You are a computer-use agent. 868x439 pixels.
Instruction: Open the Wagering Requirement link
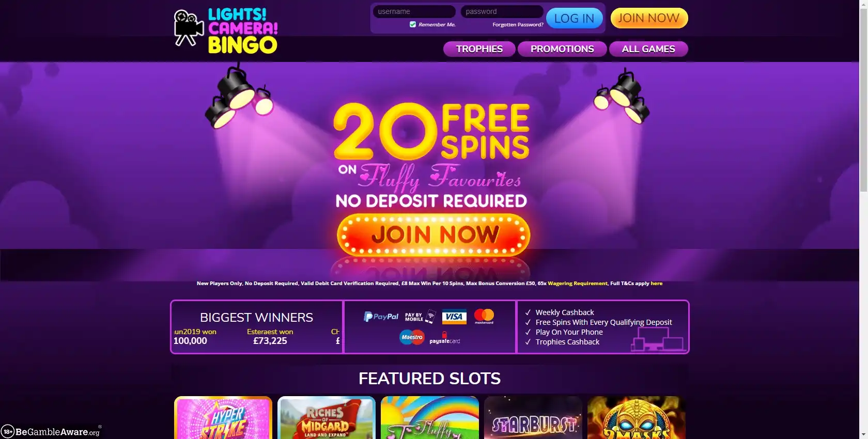click(578, 284)
